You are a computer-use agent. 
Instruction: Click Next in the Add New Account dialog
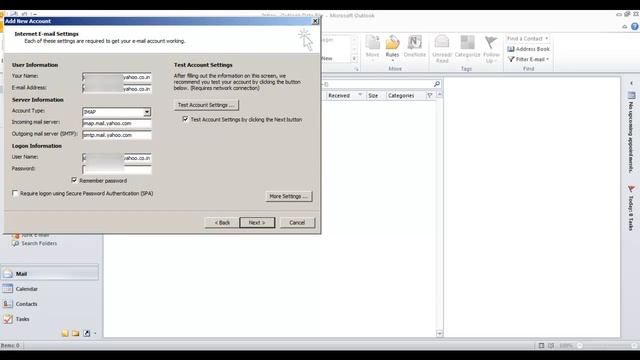coord(257,222)
